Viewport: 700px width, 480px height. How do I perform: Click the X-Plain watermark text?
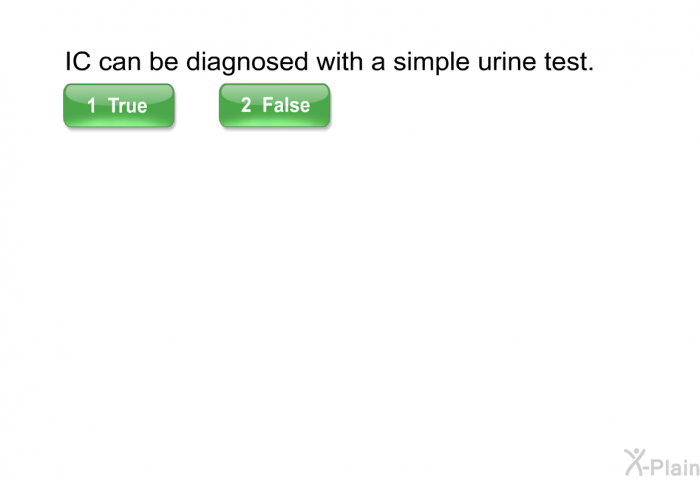662,462
